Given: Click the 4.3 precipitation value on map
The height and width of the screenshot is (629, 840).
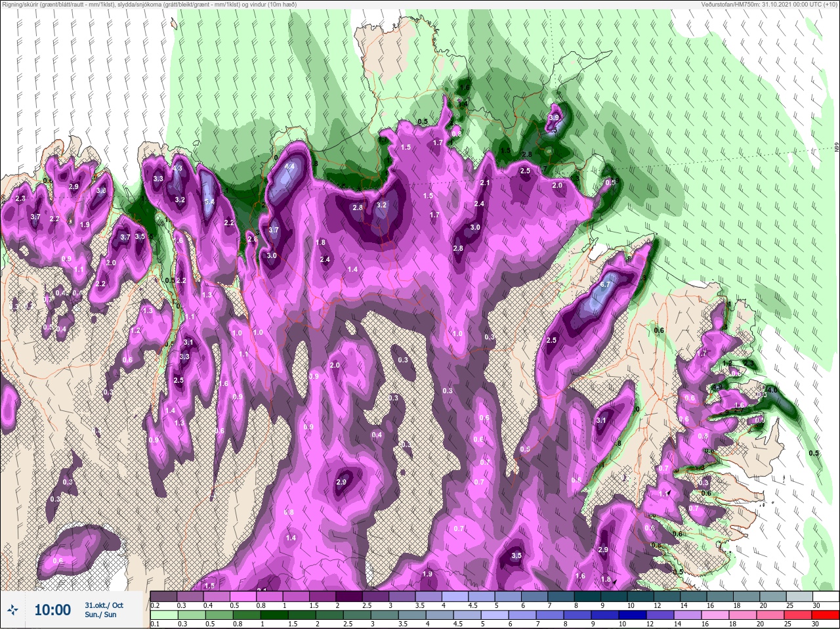Looking at the screenshot, I should 177,169.
